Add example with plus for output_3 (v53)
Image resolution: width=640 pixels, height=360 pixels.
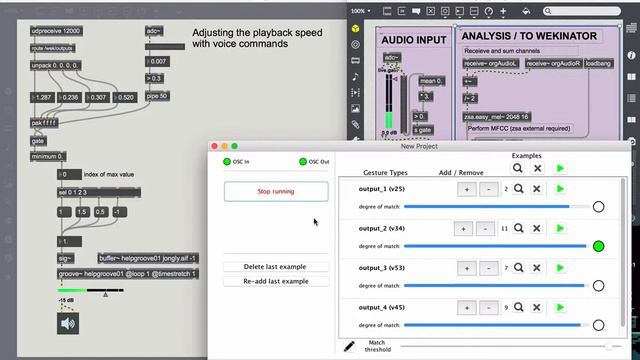point(467,268)
